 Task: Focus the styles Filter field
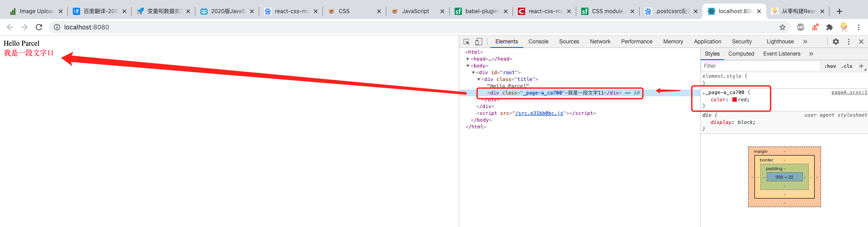point(760,66)
